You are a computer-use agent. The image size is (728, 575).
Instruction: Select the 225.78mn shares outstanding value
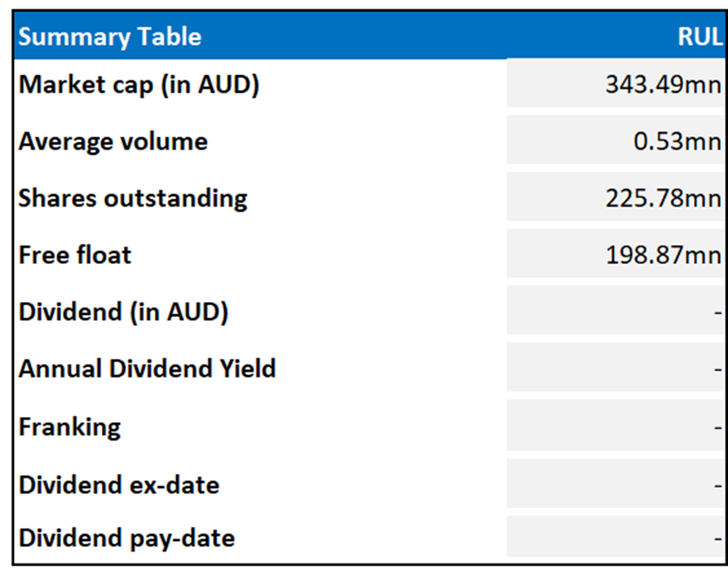[x=663, y=199]
